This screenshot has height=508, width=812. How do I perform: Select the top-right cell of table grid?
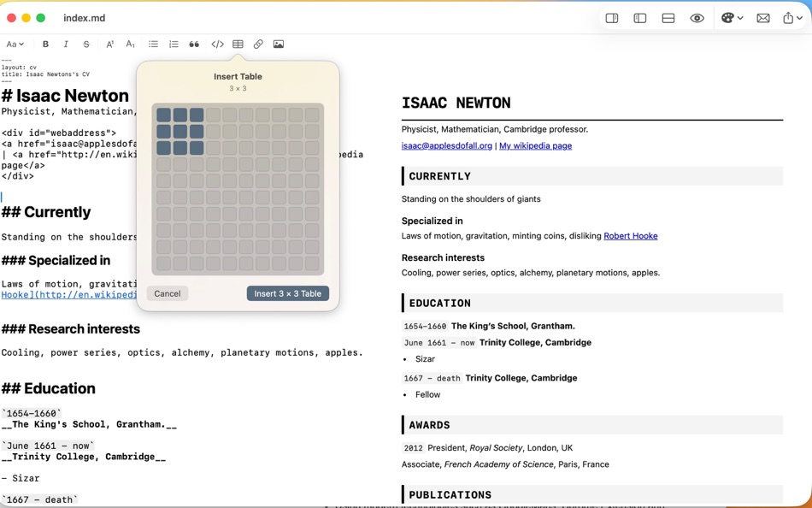click(x=312, y=115)
